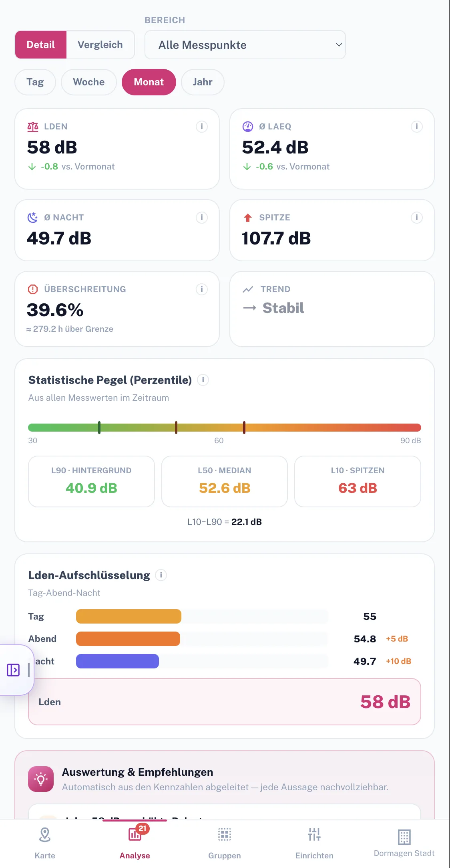Image resolution: width=450 pixels, height=868 pixels.
Task: Select the Monat time range
Action: [149, 82]
